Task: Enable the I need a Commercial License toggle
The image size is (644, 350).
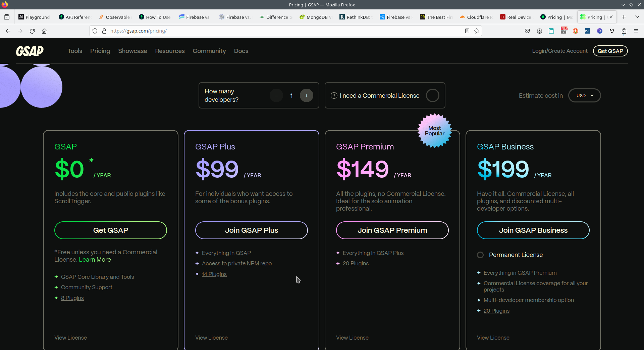Action: tap(432, 95)
